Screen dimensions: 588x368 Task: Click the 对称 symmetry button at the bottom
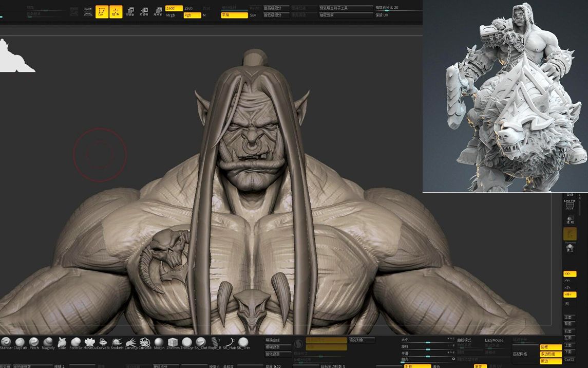(417, 366)
